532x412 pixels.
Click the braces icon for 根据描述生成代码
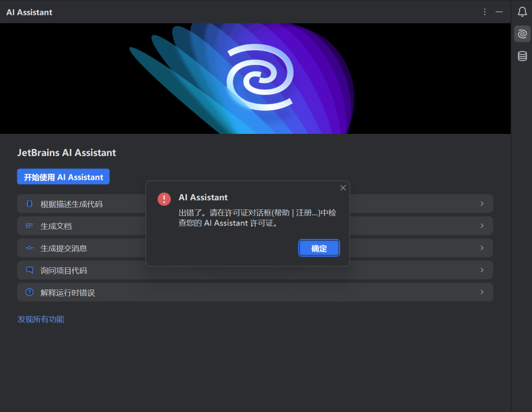pyautogui.click(x=30, y=203)
